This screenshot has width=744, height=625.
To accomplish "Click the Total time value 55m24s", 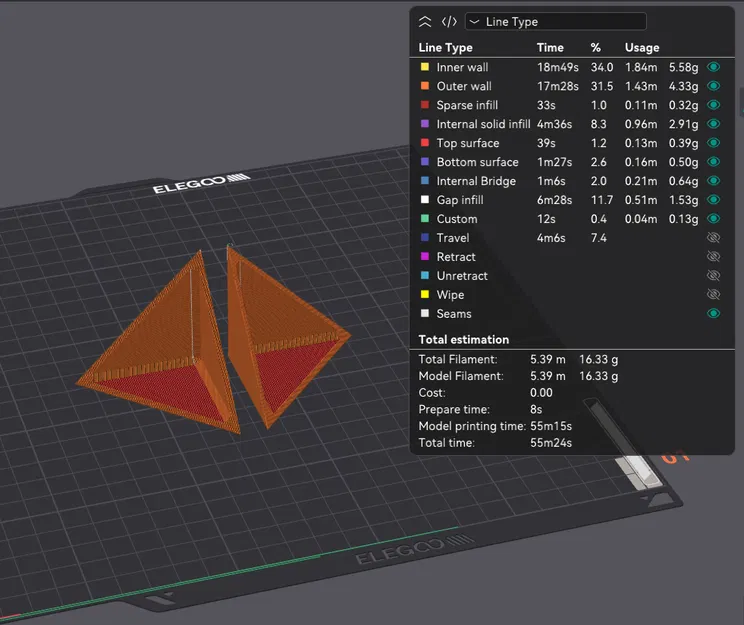I will click(x=551, y=443).
